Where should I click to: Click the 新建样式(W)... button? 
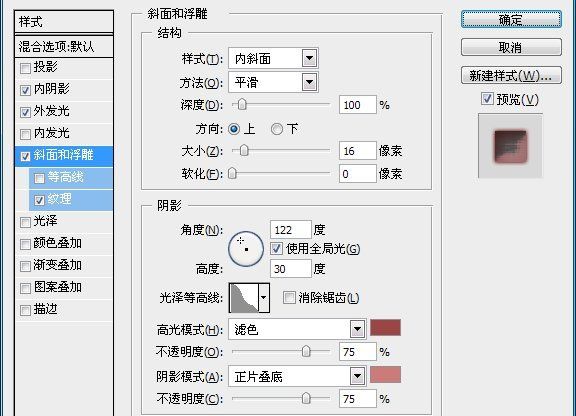[511, 75]
